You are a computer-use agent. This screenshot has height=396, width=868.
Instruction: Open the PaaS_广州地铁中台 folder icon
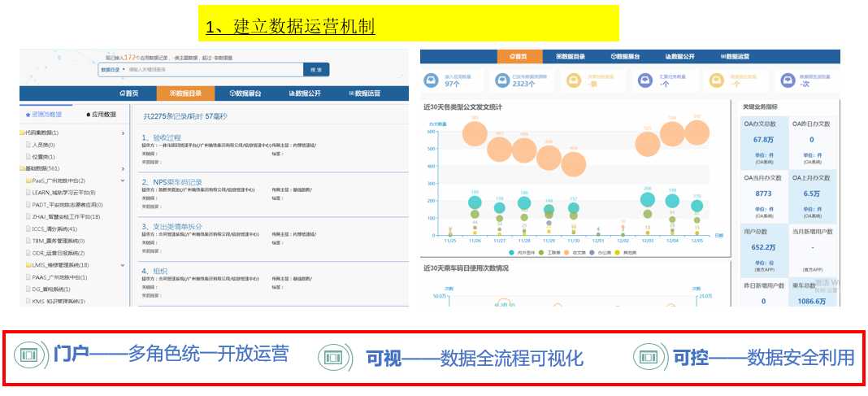[28, 181]
